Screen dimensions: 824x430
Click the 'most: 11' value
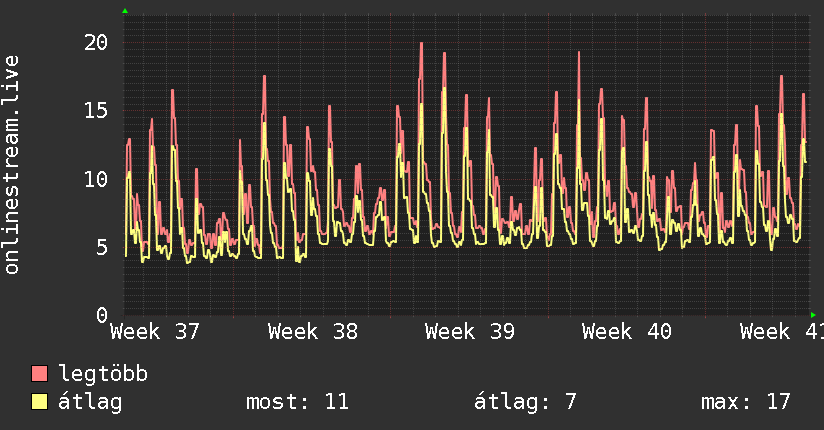[297, 402]
